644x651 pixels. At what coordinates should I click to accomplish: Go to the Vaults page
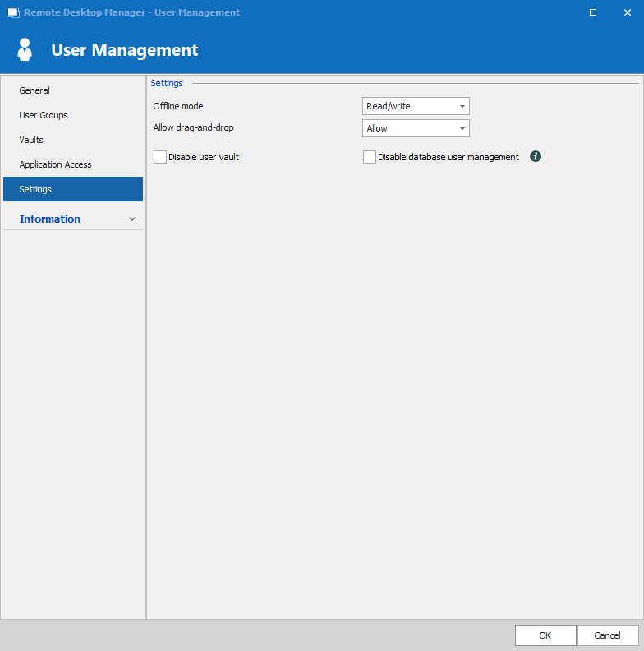pos(31,140)
